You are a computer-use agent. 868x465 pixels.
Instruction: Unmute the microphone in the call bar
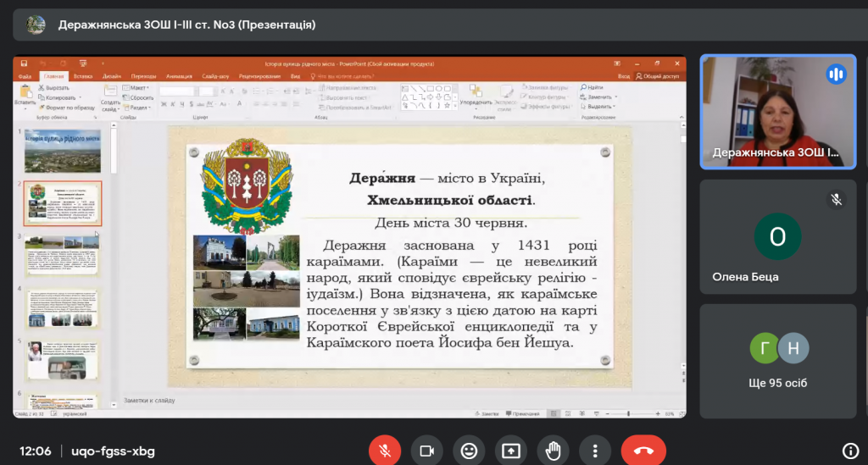(x=385, y=451)
